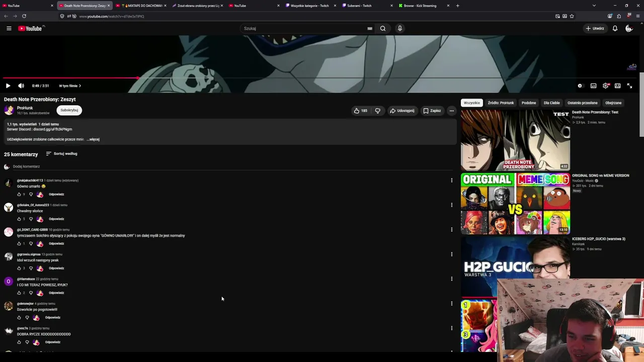Like the comment by @I_DONT_CARE-GRRR

click(x=19, y=244)
